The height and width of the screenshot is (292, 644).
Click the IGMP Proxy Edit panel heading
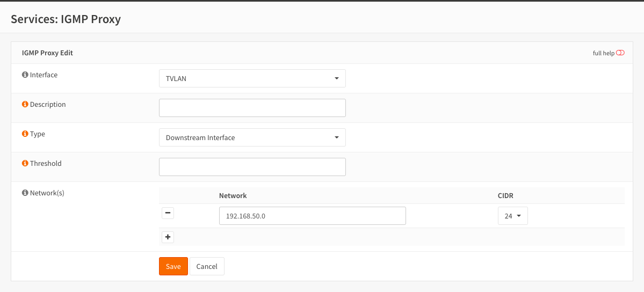(47, 53)
